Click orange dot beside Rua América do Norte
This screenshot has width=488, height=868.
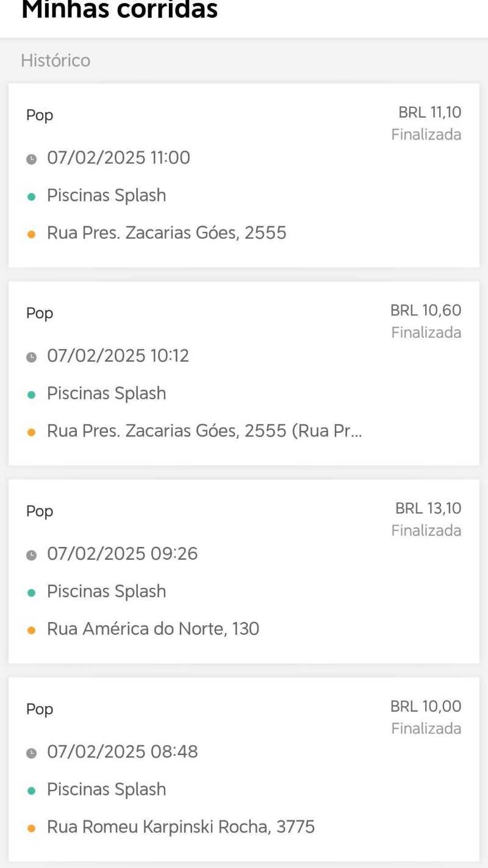[32, 630]
